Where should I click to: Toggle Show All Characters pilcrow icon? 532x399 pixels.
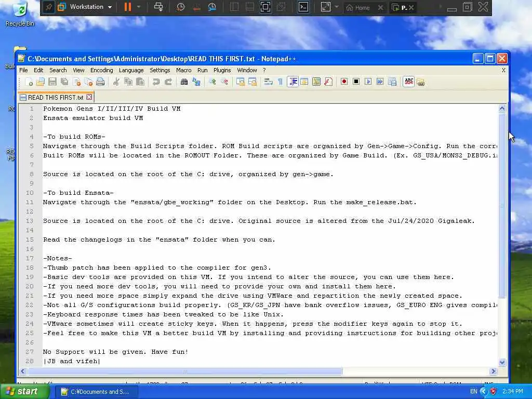pos(280,82)
